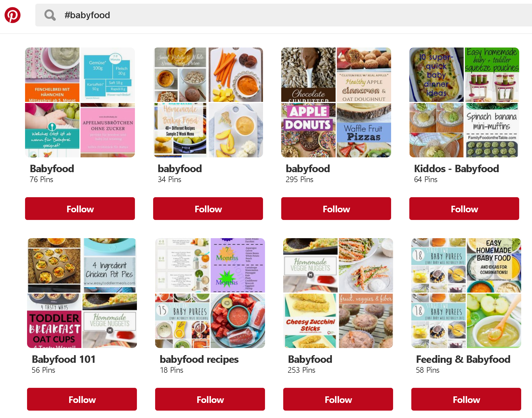Open the Cheesy Zucchini Sticks thumbnail
This screenshot has width=532, height=418.
click(310, 321)
